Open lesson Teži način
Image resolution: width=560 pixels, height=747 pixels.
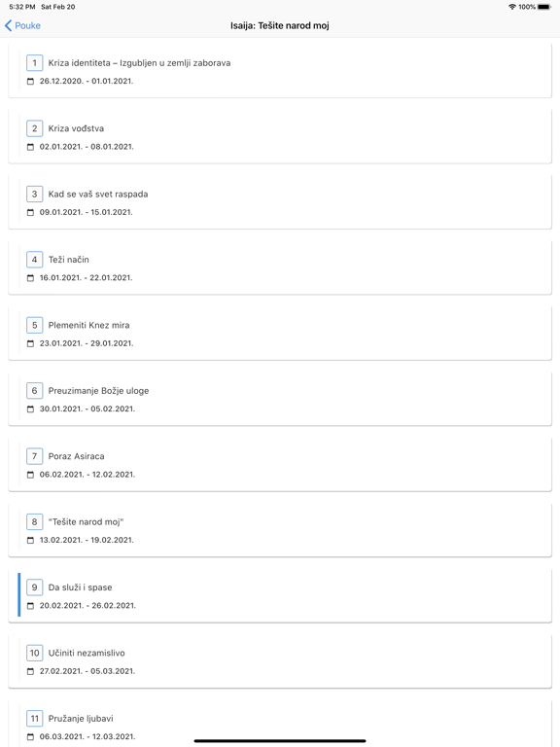pyautogui.click(x=280, y=267)
